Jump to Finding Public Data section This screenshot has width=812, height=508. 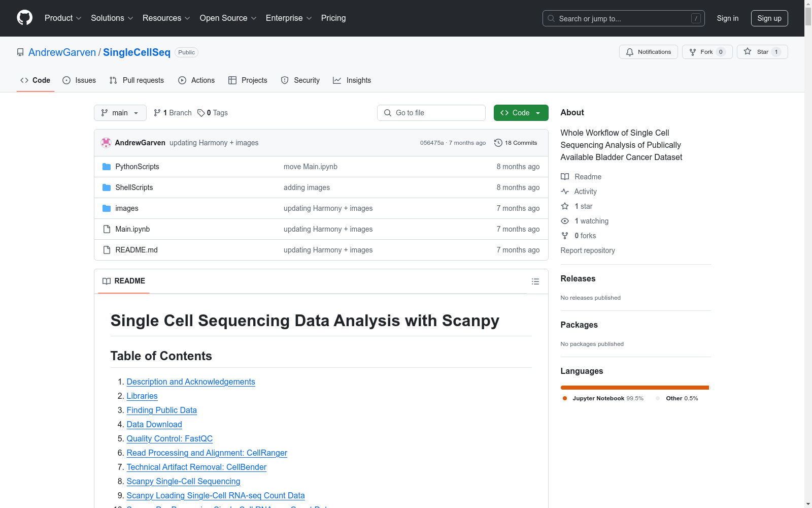coord(162,410)
